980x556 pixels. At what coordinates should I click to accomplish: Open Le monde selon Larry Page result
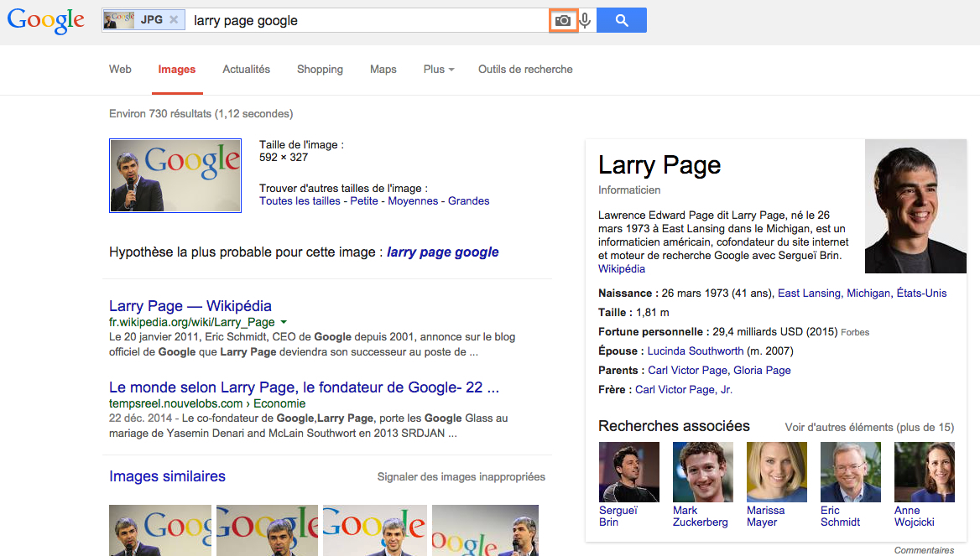pyautogui.click(x=304, y=387)
